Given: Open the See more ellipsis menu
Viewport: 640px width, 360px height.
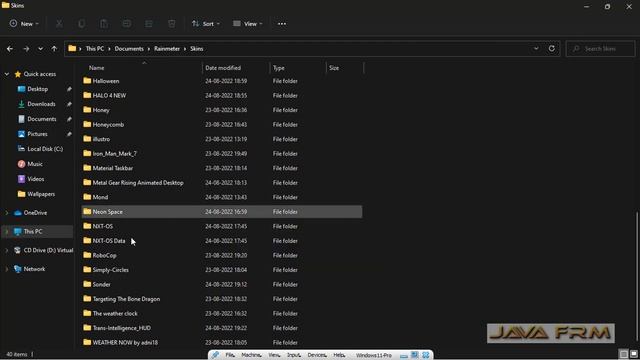Looking at the screenshot, I should click(x=282, y=24).
